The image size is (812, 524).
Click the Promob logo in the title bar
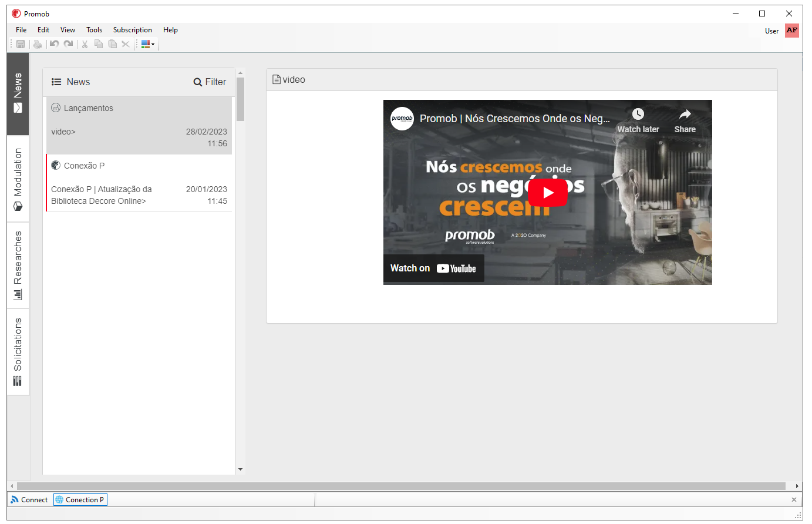click(16, 14)
